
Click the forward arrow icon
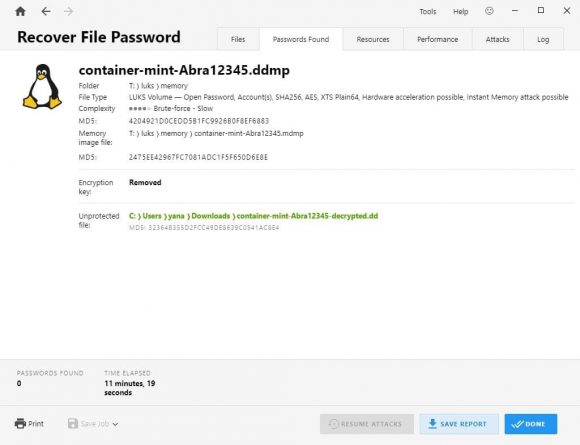[68, 11]
